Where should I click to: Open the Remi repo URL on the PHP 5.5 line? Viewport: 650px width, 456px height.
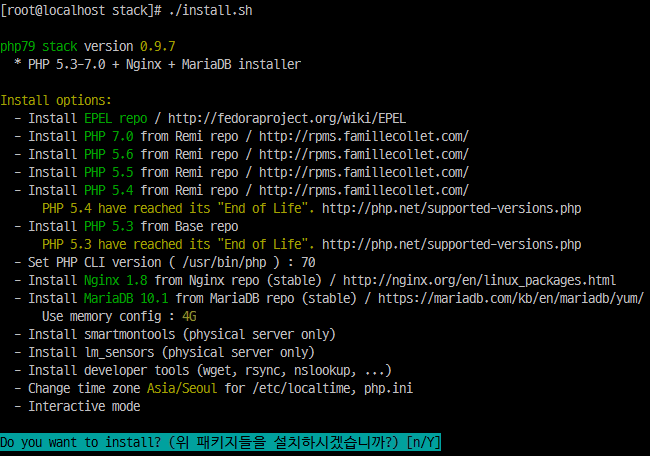point(364,172)
